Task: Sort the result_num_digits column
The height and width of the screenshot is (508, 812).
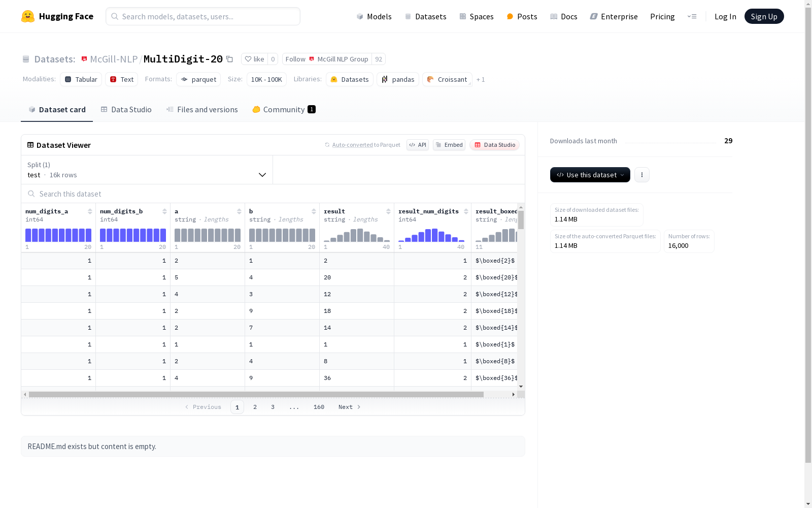Action: pos(466,211)
